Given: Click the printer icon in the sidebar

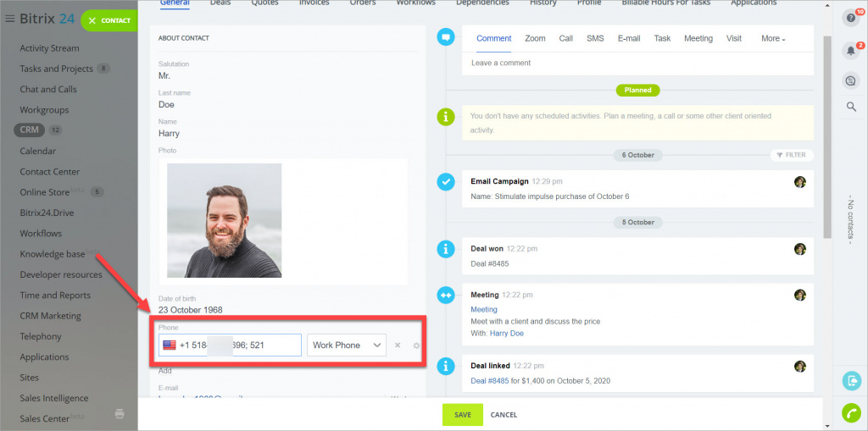Looking at the screenshot, I should [x=119, y=412].
